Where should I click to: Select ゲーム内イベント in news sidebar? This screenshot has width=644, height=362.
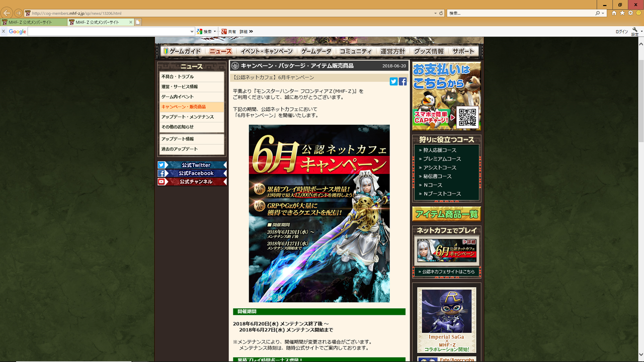[192, 97]
